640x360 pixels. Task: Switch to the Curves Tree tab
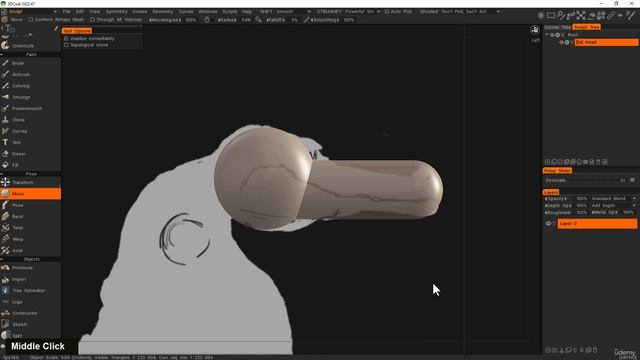[557, 27]
